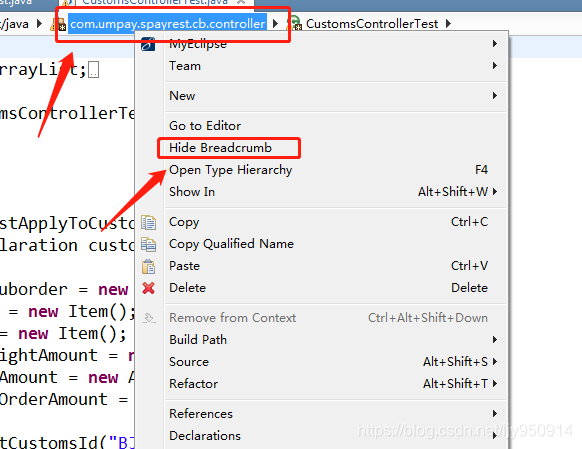Image resolution: width=582 pixels, height=449 pixels.
Task: Click the Alt+Shift+W shortcut label
Action: 453,192
